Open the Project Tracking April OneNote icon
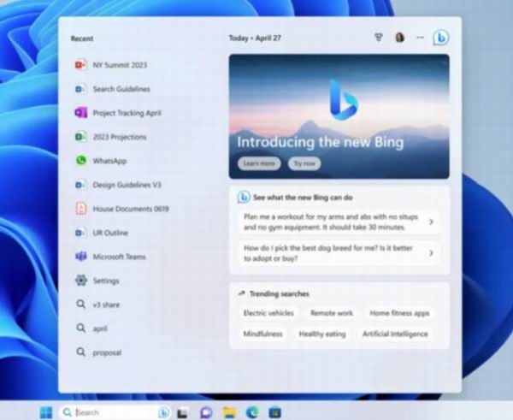The height and width of the screenshot is (420, 513). point(80,113)
